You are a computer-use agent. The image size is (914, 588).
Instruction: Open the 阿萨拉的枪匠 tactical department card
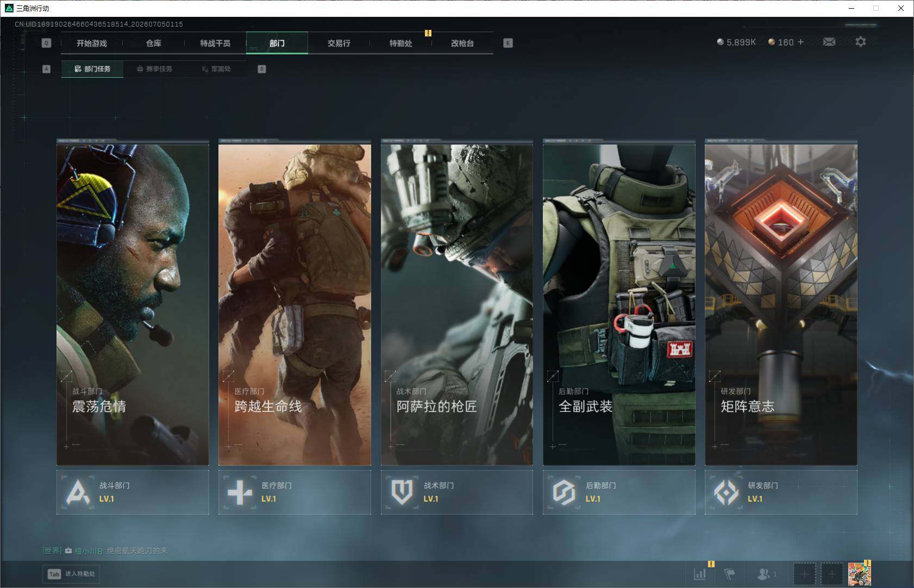tap(456, 302)
